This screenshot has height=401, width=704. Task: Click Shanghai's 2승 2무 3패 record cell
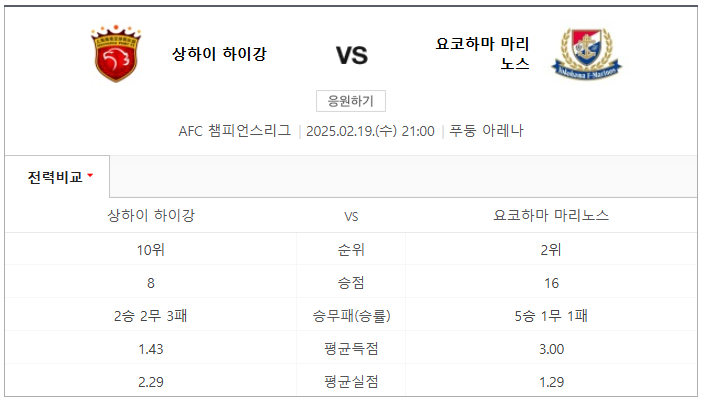coord(150,316)
